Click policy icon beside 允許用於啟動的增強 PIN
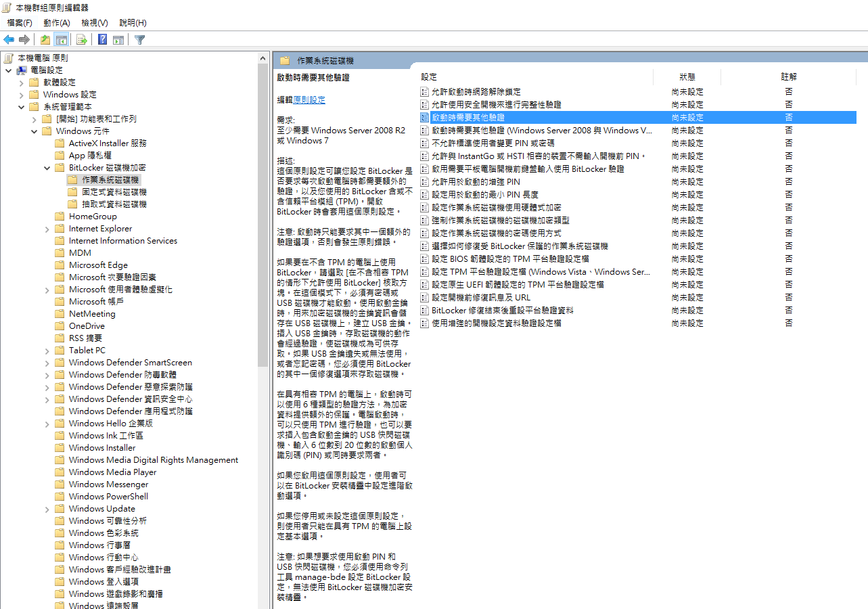This screenshot has height=609, width=868. [x=425, y=181]
